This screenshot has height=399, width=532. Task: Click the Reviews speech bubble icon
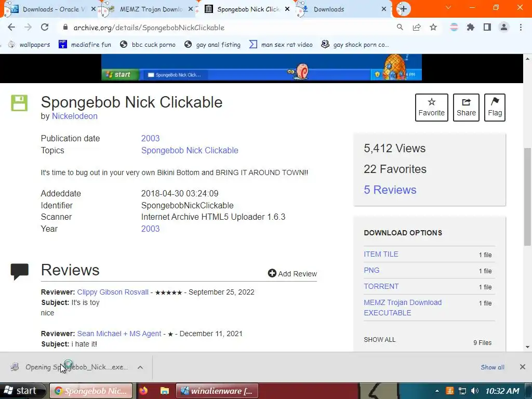point(19,271)
